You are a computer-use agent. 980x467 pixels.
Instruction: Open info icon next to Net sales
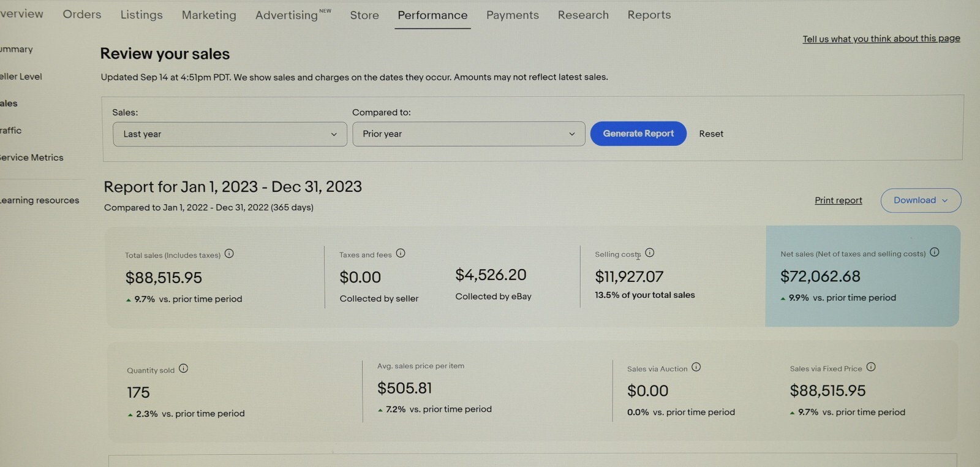pyautogui.click(x=935, y=252)
